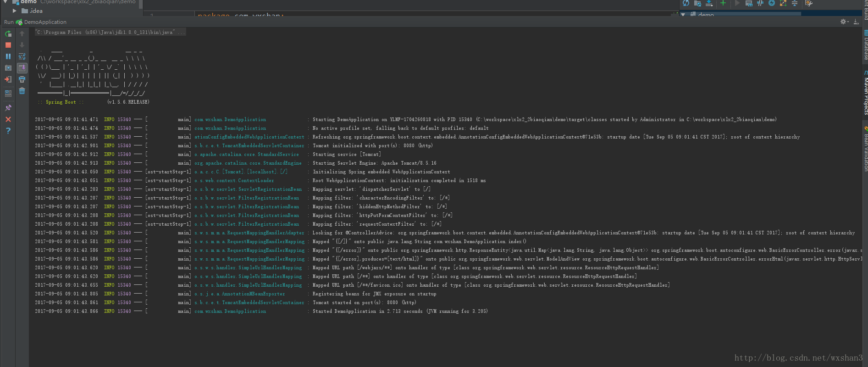This screenshot has width=868, height=367.
Task: Click StandardEngine logger in 'Starting Servlet Engine' line
Action: point(248,163)
